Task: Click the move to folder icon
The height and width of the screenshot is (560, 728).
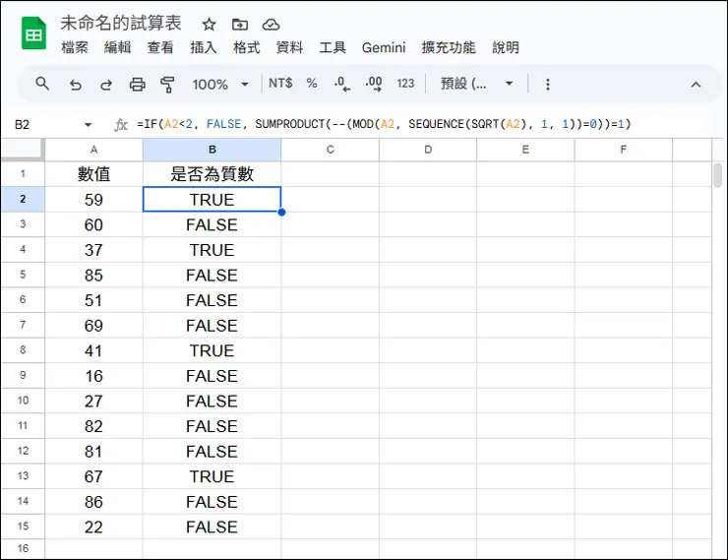Action: tap(240, 25)
